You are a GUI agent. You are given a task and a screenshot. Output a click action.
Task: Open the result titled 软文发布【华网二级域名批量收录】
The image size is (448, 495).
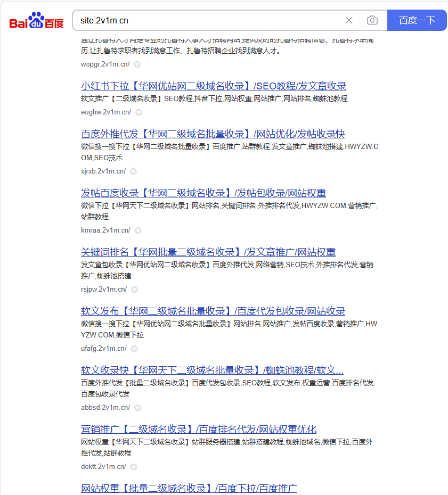[x=213, y=311]
